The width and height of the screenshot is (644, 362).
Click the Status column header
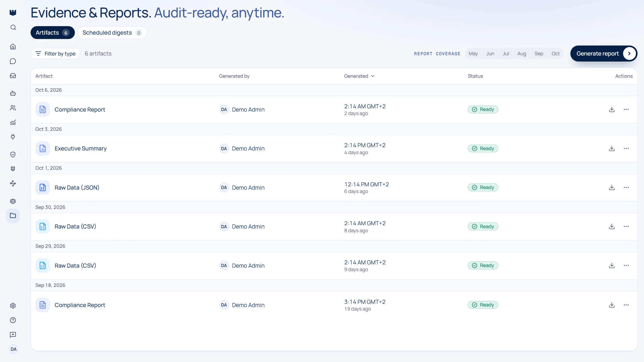[475, 76]
